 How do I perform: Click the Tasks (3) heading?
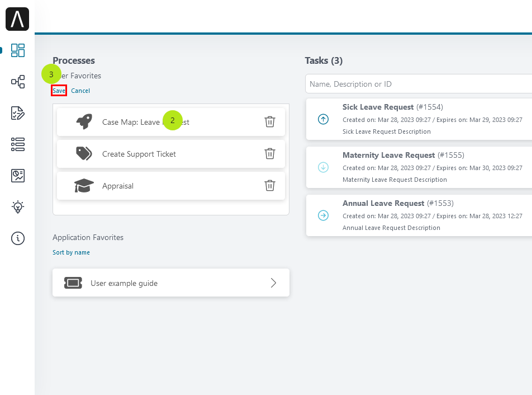tap(324, 60)
